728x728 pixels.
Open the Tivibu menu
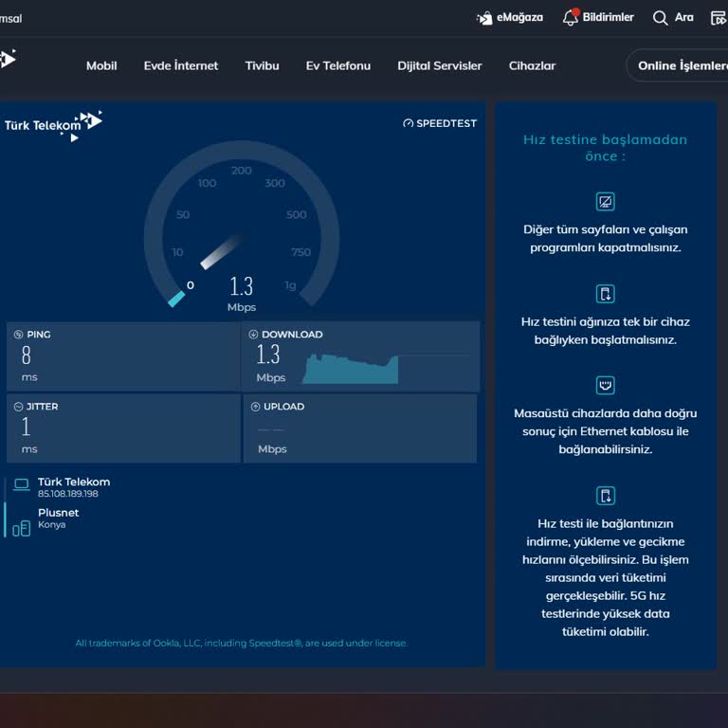point(262,65)
